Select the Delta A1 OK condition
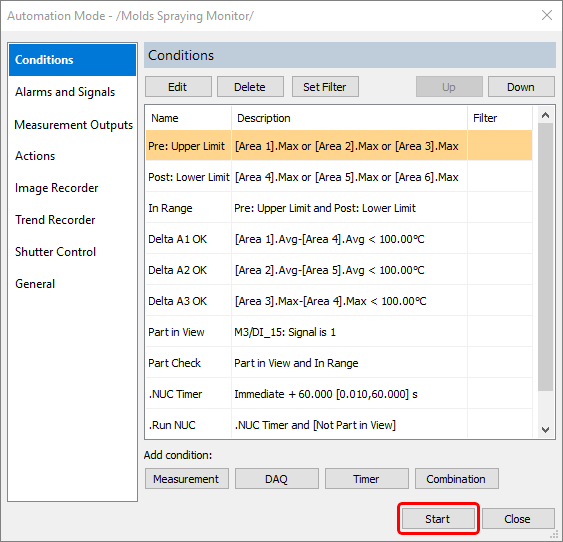The image size is (563, 542). click(x=339, y=239)
